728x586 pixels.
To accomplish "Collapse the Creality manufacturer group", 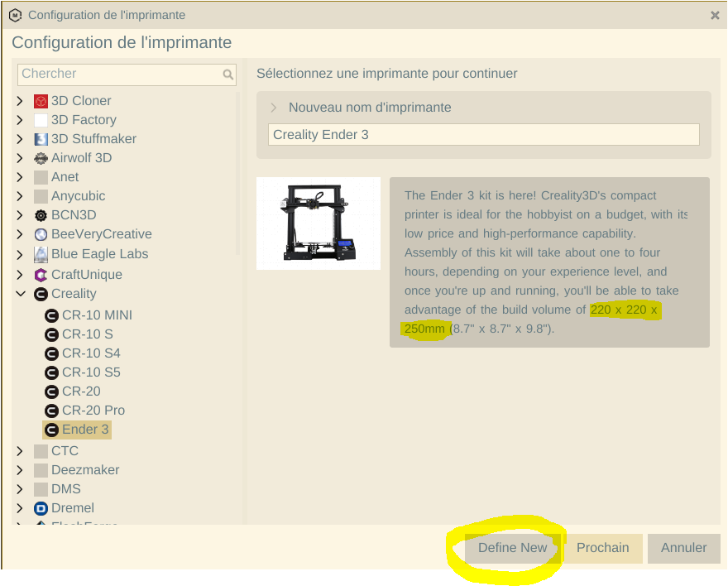I will click(x=21, y=294).
